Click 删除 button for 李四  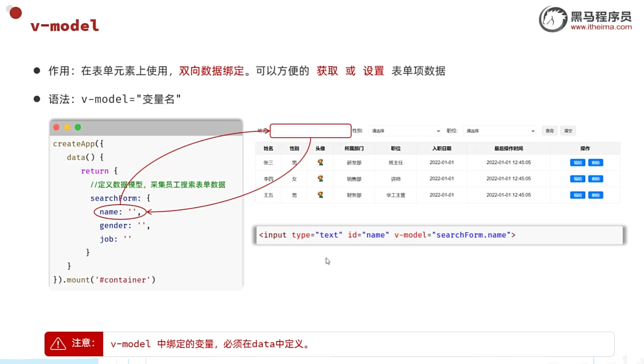click(x=596, y=179)
